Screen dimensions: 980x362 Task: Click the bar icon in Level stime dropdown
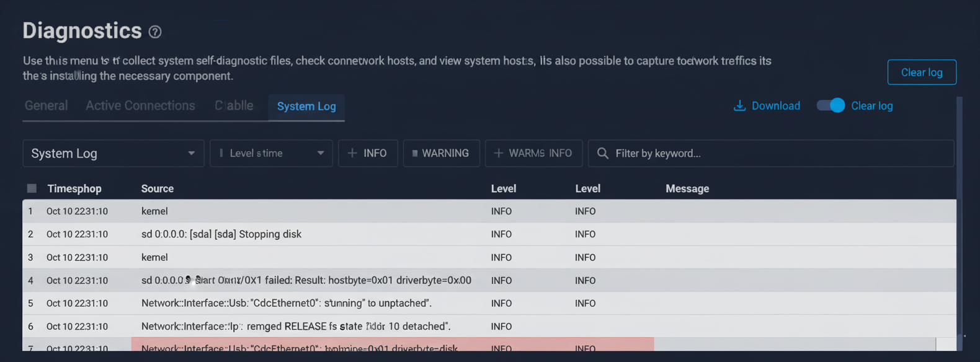tap(221, 153)
